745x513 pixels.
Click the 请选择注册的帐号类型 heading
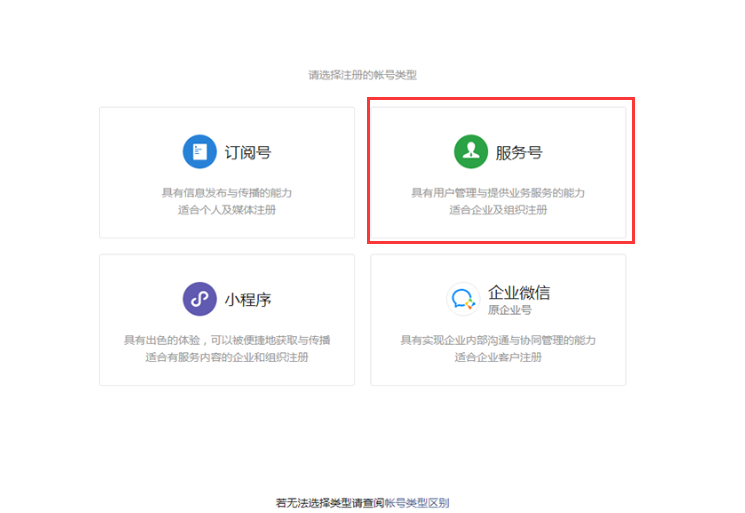tap(363, 75)
